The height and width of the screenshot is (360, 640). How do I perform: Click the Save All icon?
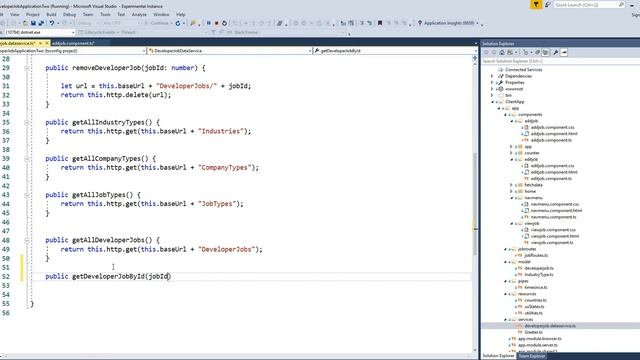[x=41, y=23]
